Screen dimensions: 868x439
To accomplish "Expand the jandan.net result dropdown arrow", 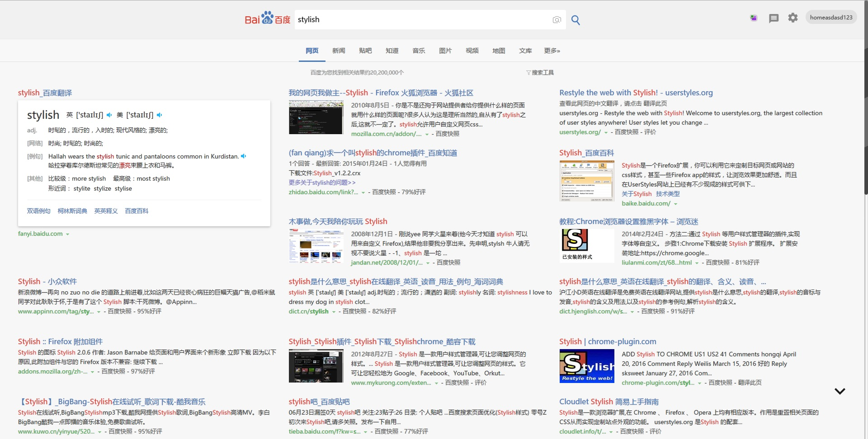I will point(428,263).
